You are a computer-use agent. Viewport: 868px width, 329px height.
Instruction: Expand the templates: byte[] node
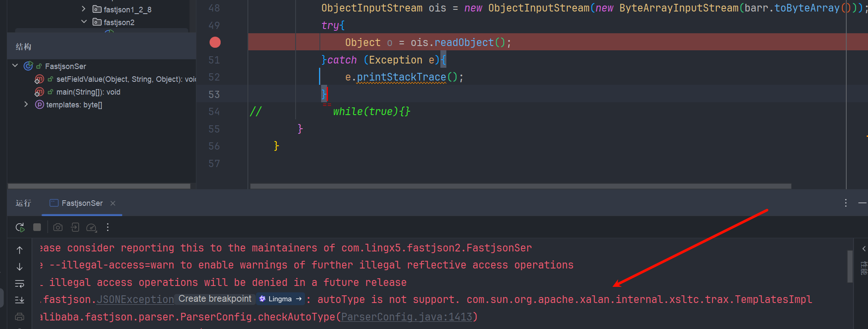26,104
